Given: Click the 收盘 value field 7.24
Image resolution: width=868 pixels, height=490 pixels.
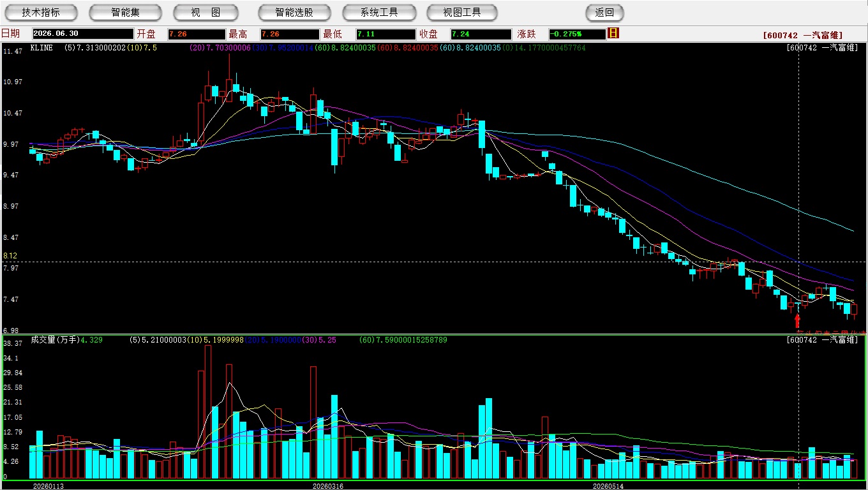Looking at the screenshot, I should (x=481, y=34).
